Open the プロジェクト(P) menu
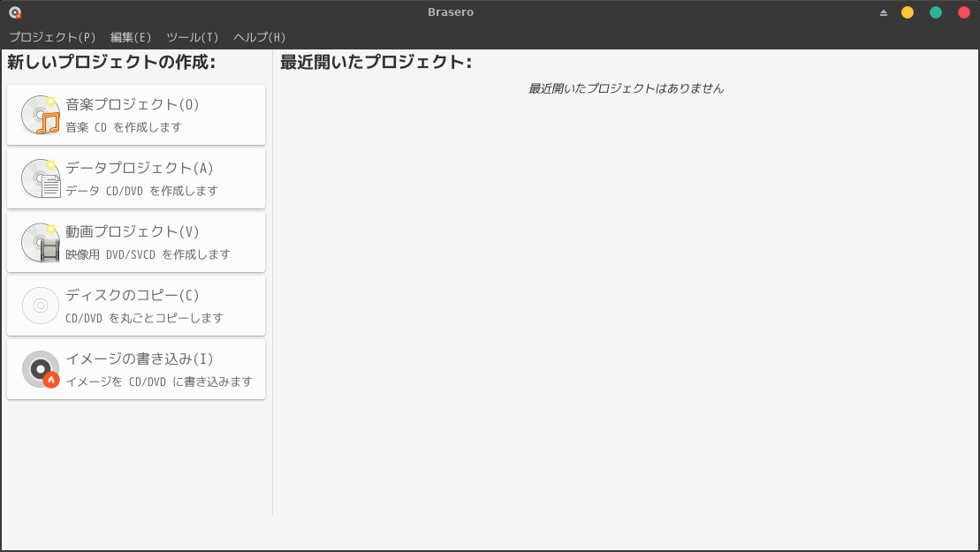This screenshot has width=980, height=552. click(x=52, y=37)
